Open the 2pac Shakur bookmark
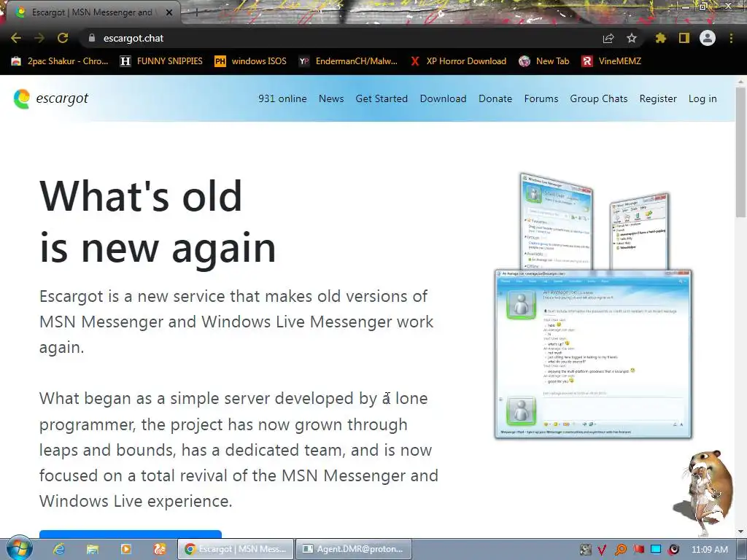 click(60, 61)
